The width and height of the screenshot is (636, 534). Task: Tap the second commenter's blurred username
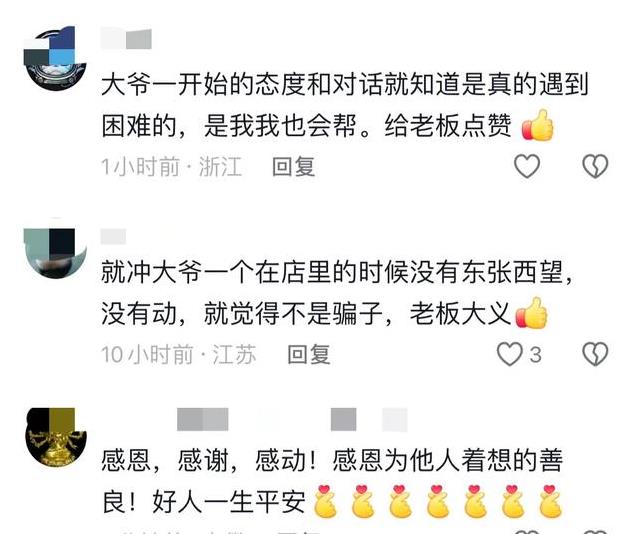coord(113,236)
